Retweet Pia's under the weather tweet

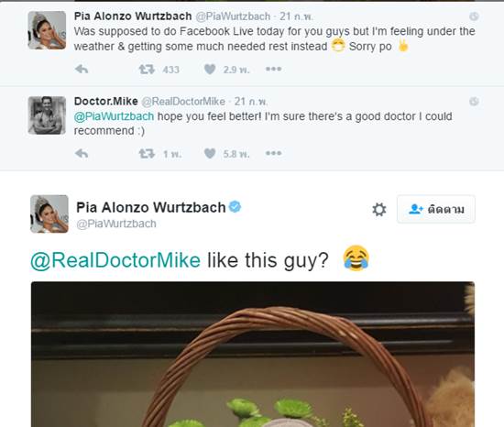(x=147, y=69)
